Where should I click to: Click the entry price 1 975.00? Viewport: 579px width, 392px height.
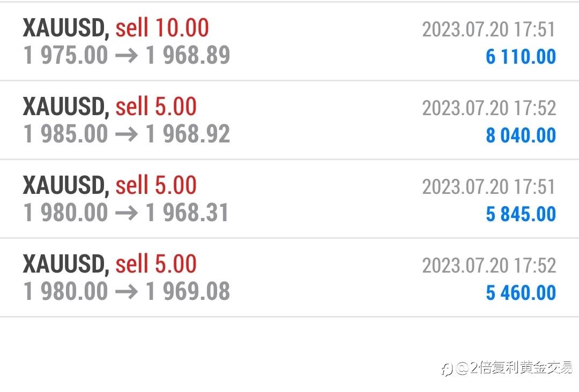pyautogui.click(x=65, y=55)
